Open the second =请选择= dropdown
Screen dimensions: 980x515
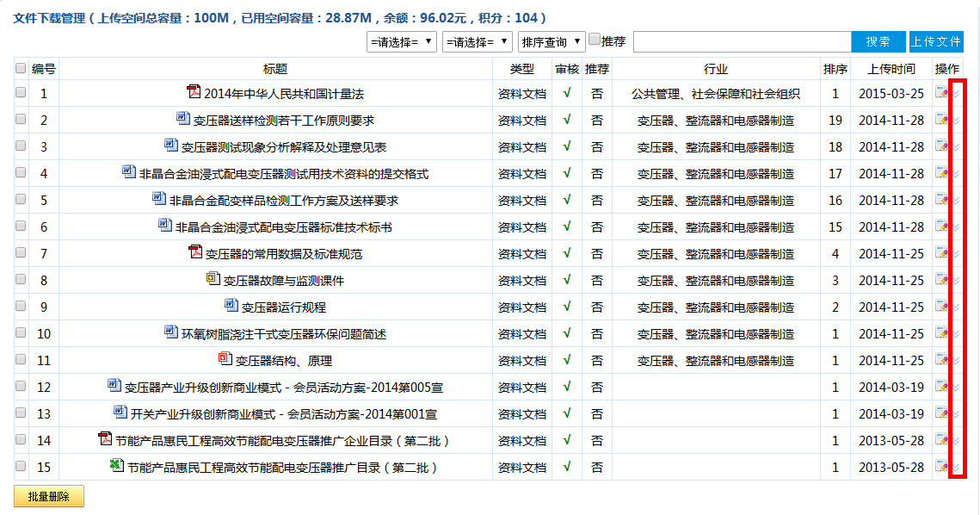[x=477, y=42]
